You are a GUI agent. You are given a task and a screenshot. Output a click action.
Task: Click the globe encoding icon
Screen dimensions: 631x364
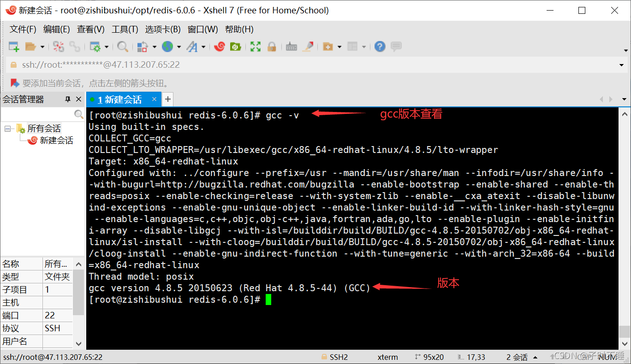(x=167, y=47)
